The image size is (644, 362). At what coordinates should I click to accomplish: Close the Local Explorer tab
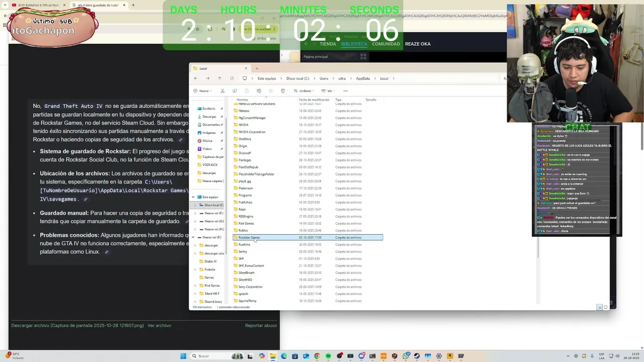(x=246, y=68)
